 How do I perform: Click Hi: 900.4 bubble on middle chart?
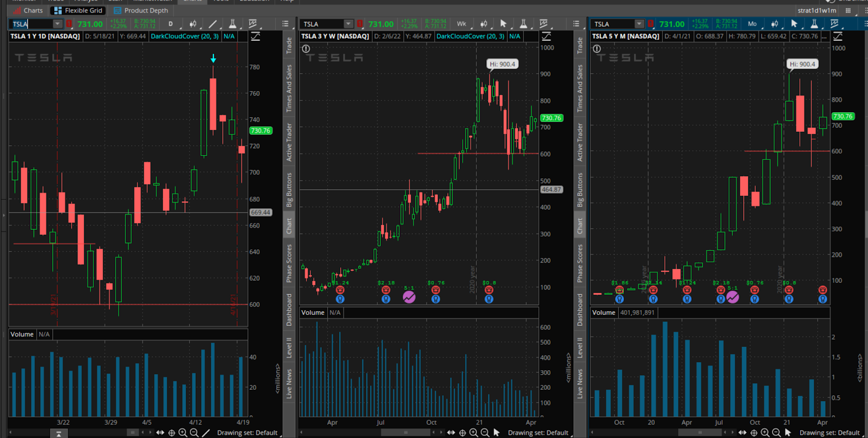[x=503, y=64]
